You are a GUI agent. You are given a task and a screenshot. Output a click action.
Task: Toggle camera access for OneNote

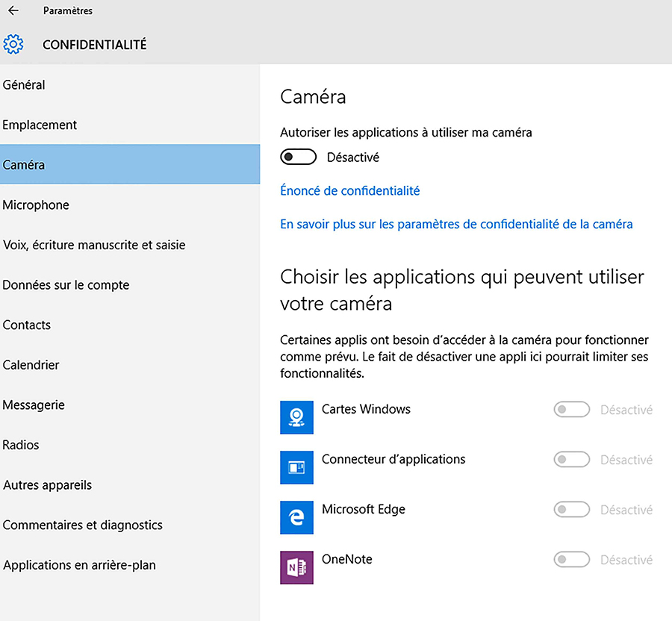572,559
